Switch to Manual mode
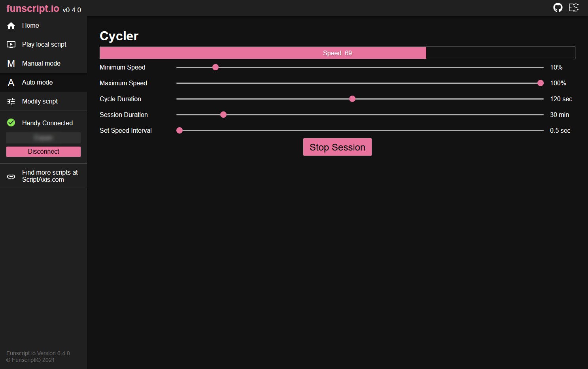Viewport: 588px width, 369px height. click(x=43, y=63)
